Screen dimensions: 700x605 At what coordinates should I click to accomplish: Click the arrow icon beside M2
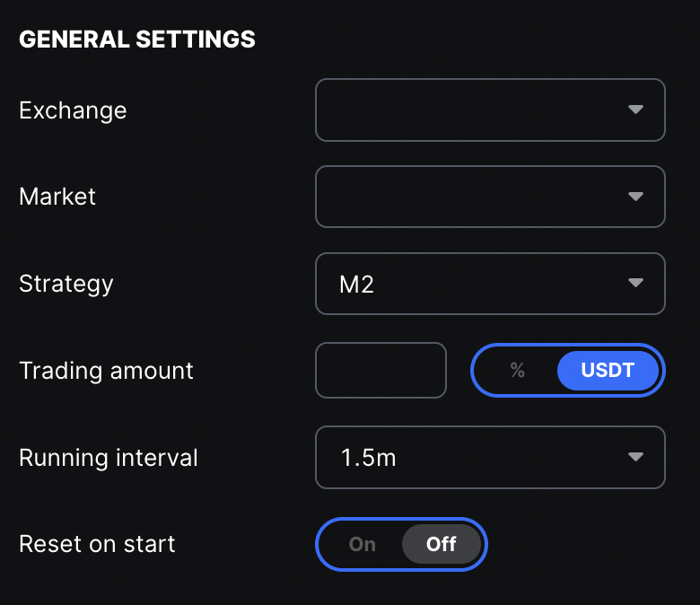[635, 284]
